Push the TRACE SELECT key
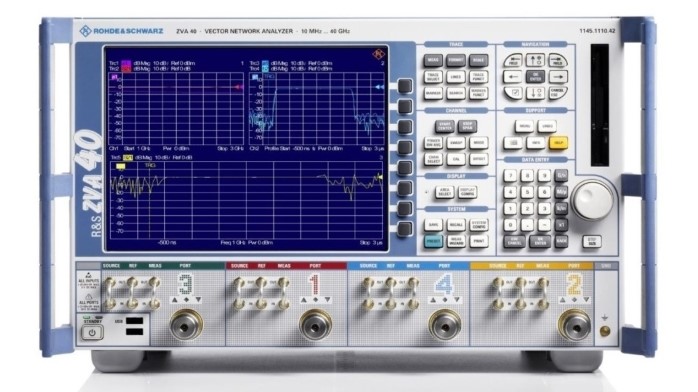The height and width of the screenshot is (392, 698). [x=433, y=77]
